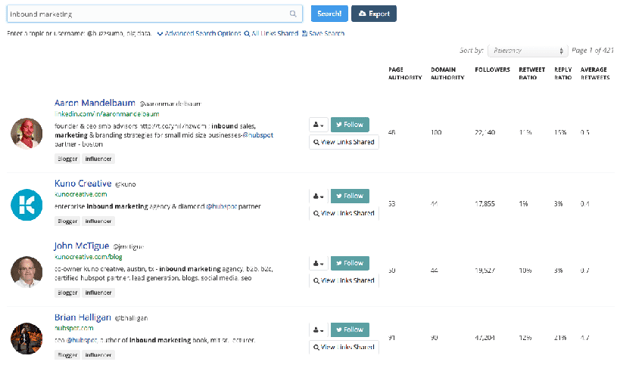Click John McTigue's avatar photo
Image resolution: width=620 pixels, height=365 pixels.
[x=26, y=272]
